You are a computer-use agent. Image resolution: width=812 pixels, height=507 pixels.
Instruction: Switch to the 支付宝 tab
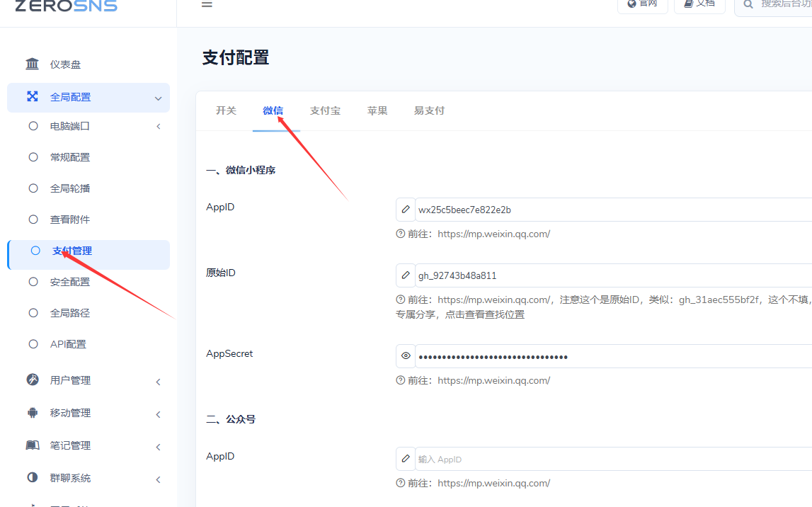click(325, 111)
